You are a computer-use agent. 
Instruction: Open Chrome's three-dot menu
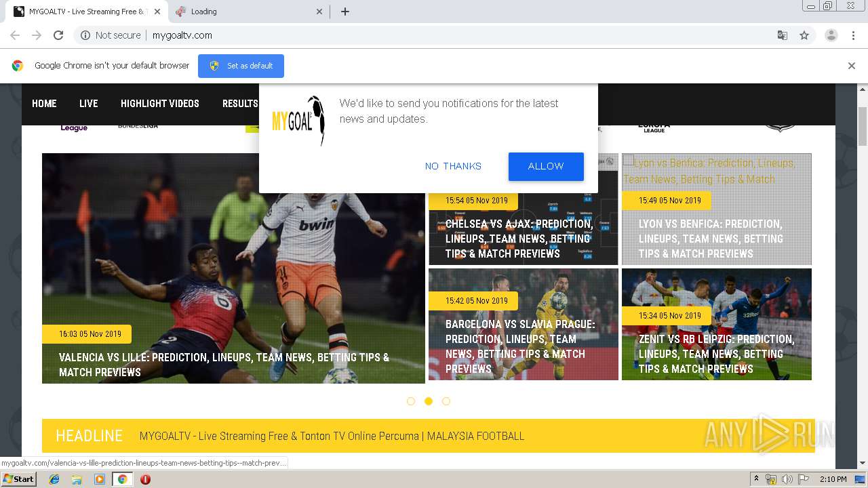click(x=853, y=35)
